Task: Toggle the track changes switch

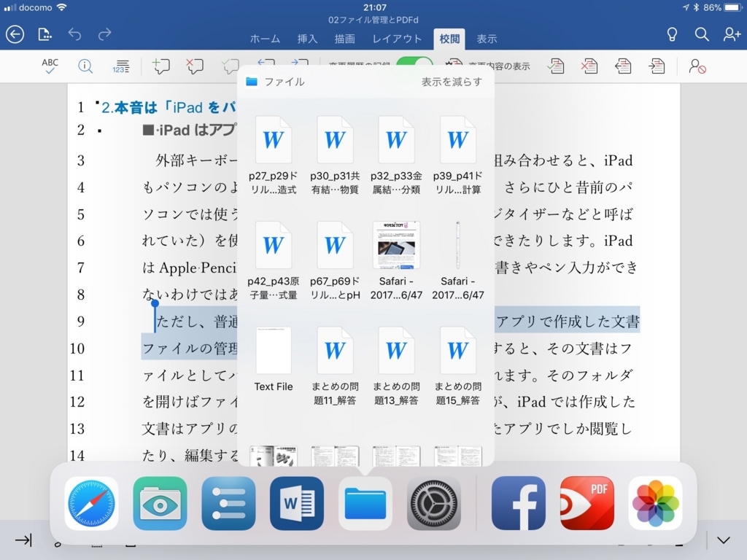Action: 414,63
